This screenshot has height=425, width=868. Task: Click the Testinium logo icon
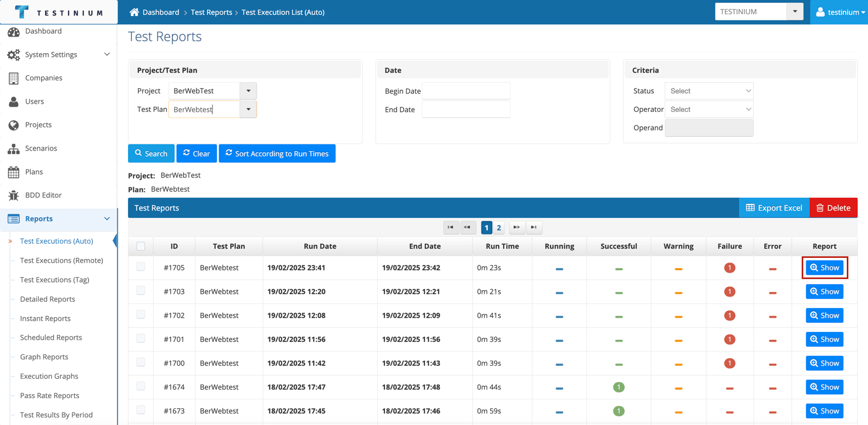point(22,12)
